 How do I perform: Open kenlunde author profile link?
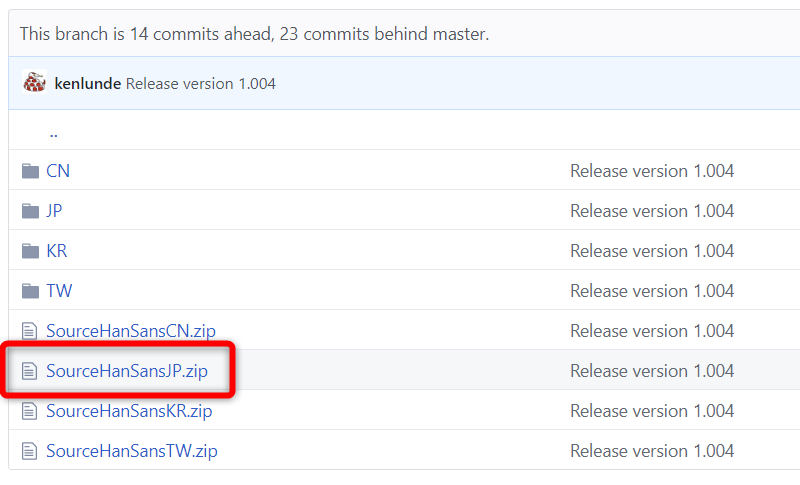88,84
